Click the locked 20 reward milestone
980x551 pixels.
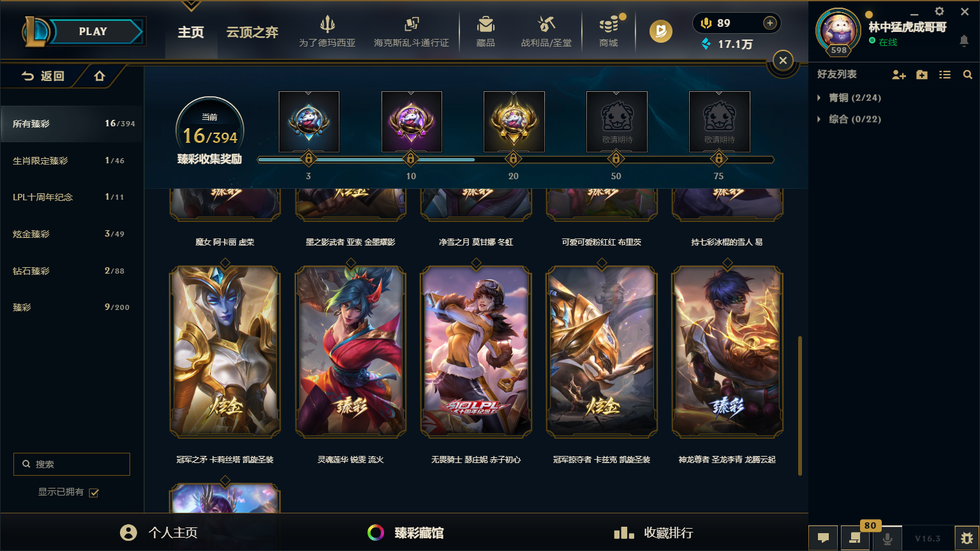coord(514,158)
